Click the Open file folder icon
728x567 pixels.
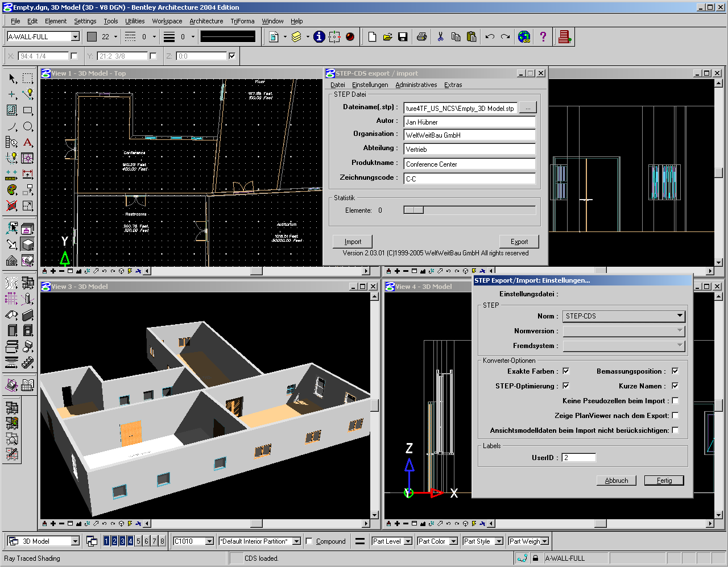[387, 37]
